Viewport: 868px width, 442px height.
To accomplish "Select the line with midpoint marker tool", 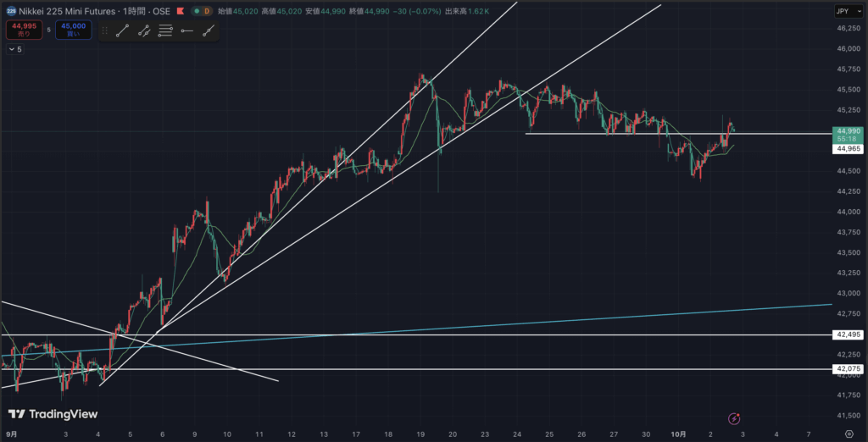I will tap(144, 31).
